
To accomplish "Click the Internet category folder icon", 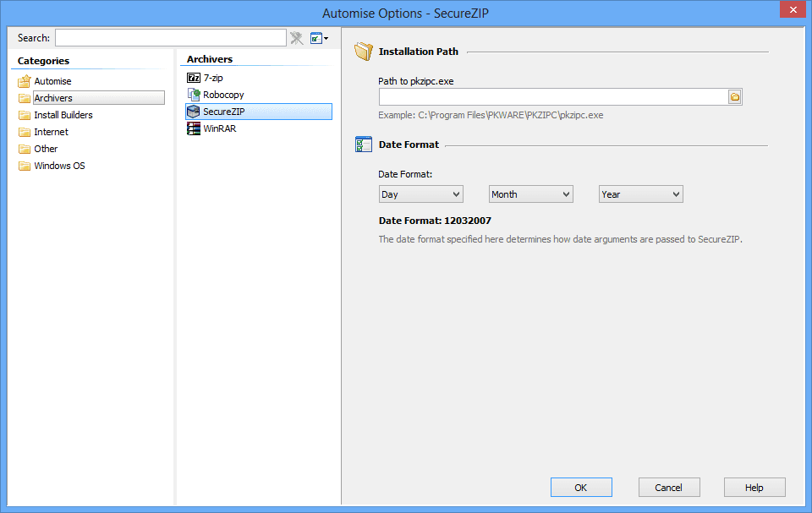I will 25,132.
